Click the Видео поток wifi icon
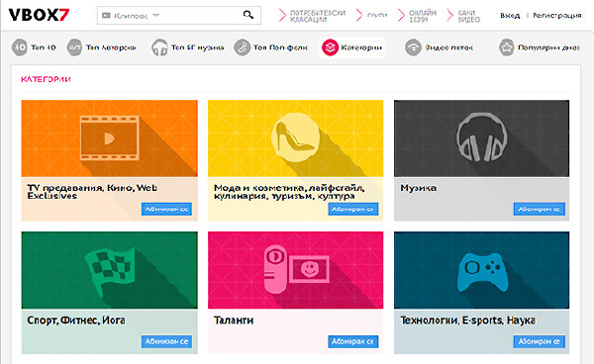The width and height of the screenshot is (594, 364). click(x=413, y=47)
